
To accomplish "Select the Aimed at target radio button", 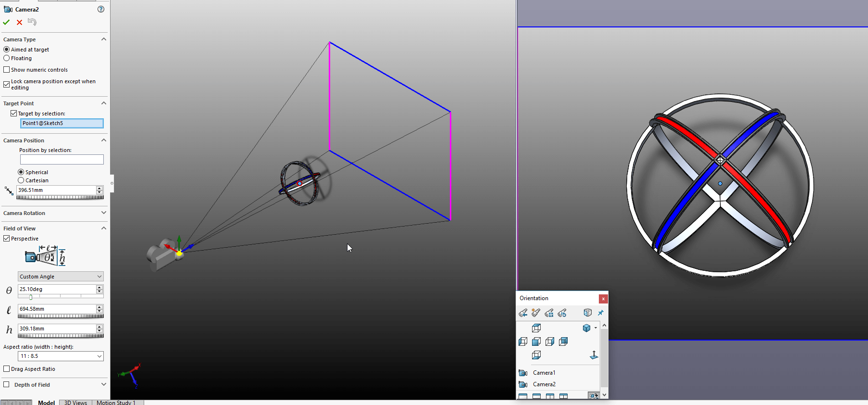I will [7, 50].
